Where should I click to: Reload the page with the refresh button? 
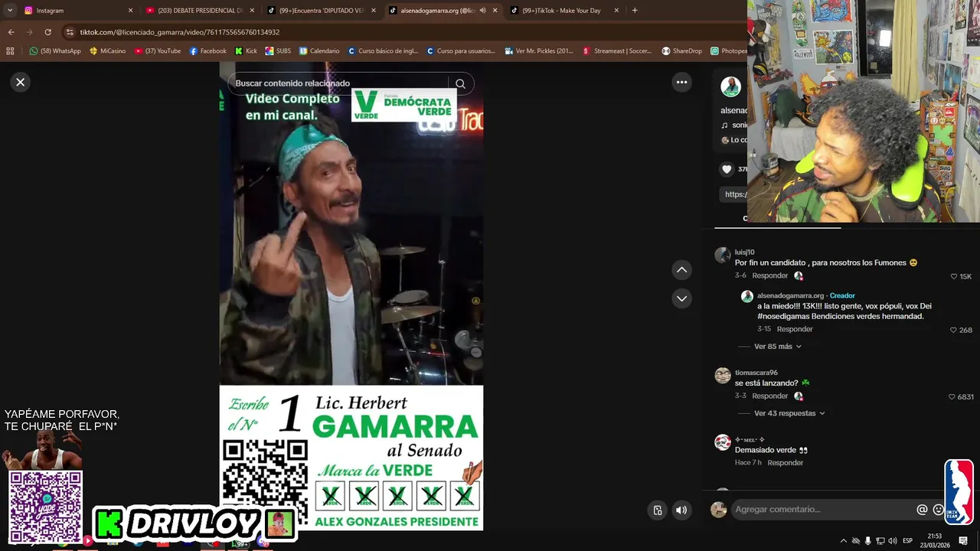(x=47, y=32)
